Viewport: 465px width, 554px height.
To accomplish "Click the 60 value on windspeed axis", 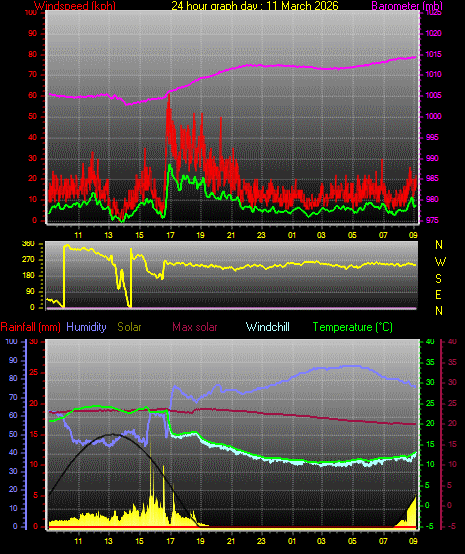I will [33, 95].
